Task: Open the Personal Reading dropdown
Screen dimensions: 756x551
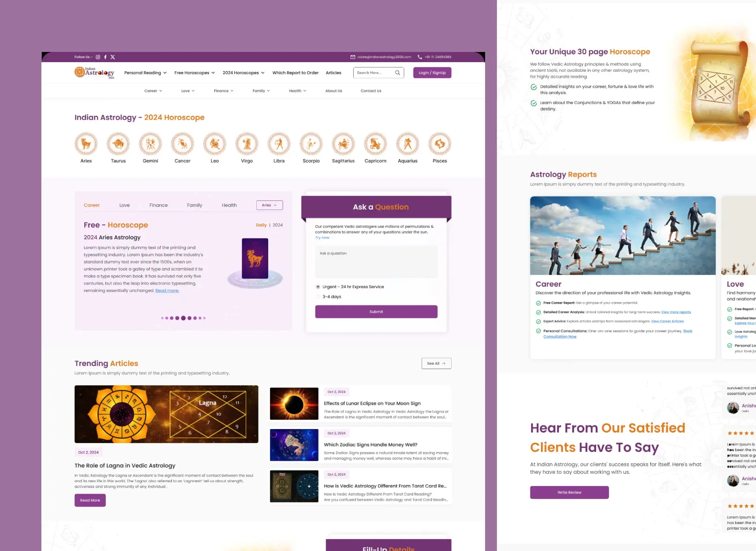Action: [145, 72]
